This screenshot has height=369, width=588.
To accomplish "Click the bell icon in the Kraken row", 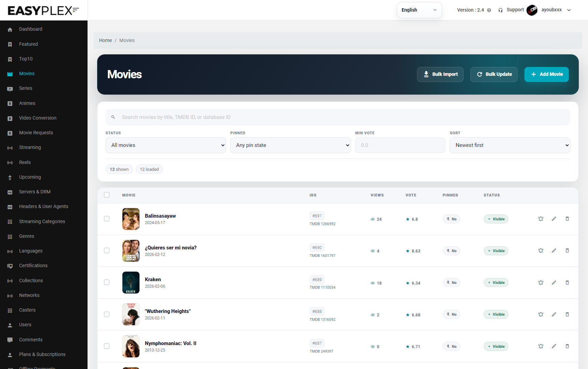I will click(540, 283).
